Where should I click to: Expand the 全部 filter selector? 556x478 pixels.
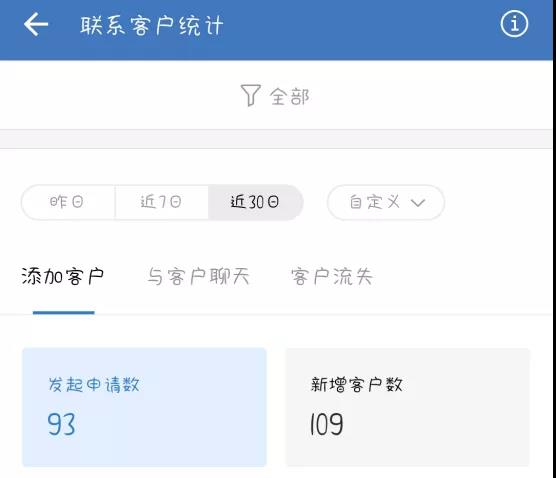pos(275,96)
